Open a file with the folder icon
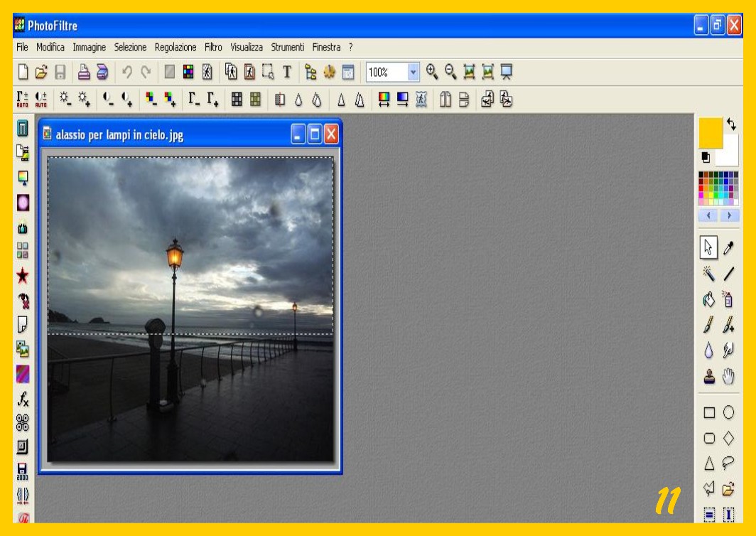 [41, 72]
